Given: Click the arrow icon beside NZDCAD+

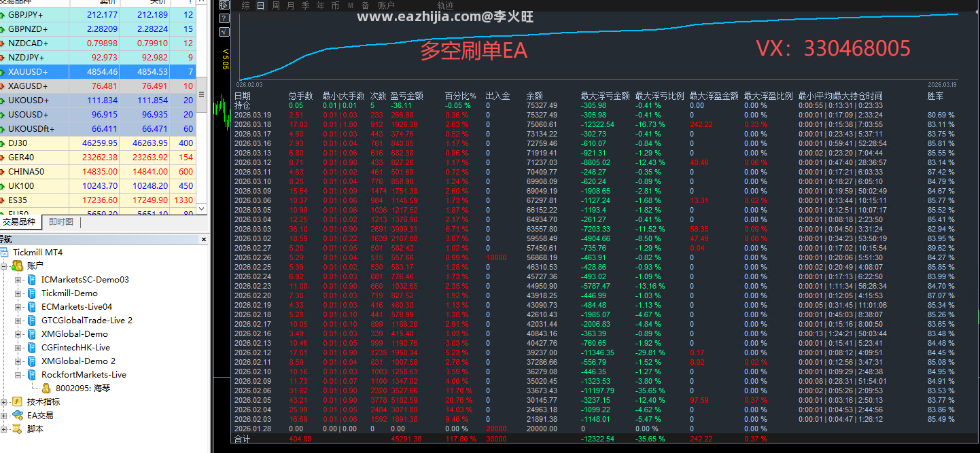Looking at the screenshot, I should [3, 43].
